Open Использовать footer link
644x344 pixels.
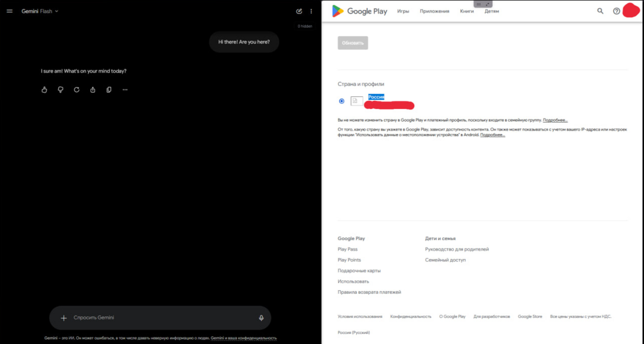tap(353, 281)
